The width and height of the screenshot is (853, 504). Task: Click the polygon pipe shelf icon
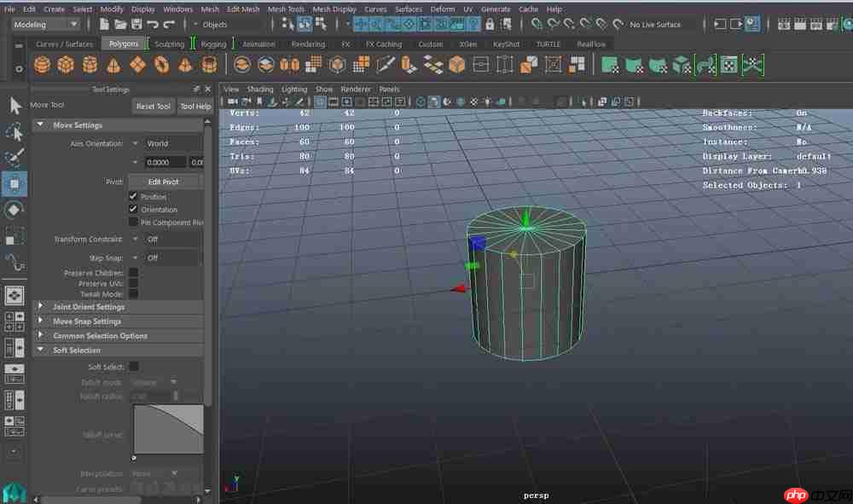(x=210, y=66)
